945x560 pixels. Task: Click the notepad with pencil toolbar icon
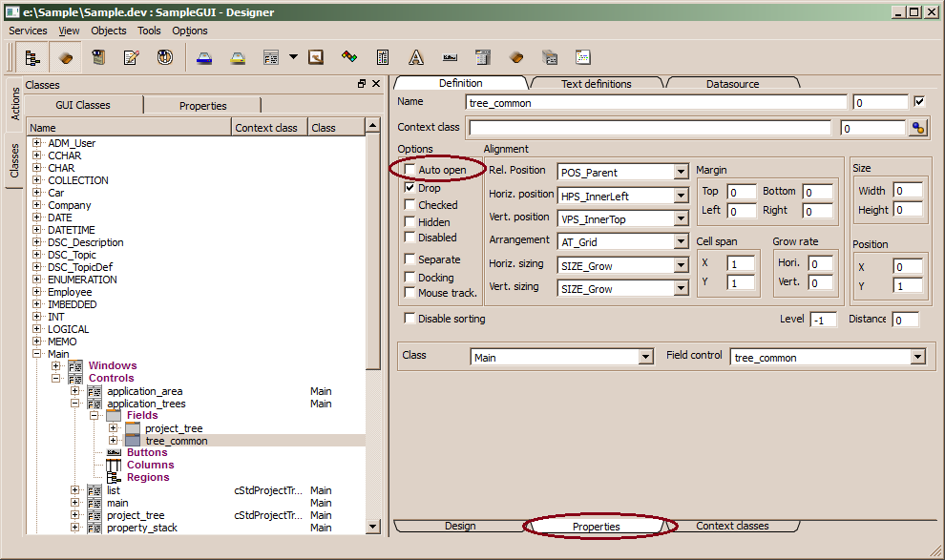131,57
